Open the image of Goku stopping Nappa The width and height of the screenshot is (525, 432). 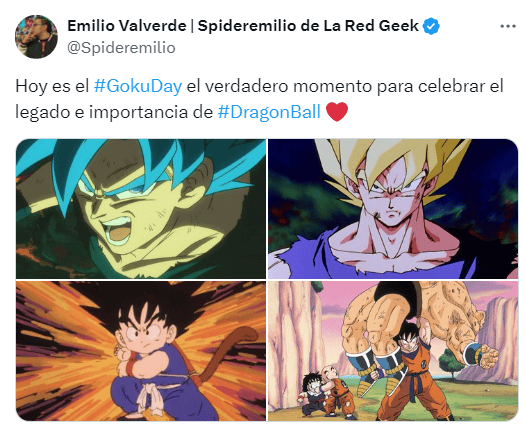point(393,351)
